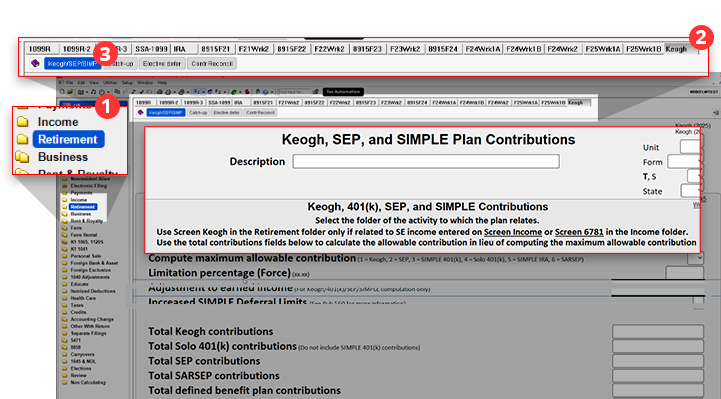Viewport: 721px width, 399px height.
Task: Open the Utilities menu
Action: click(x=110, y=83)
